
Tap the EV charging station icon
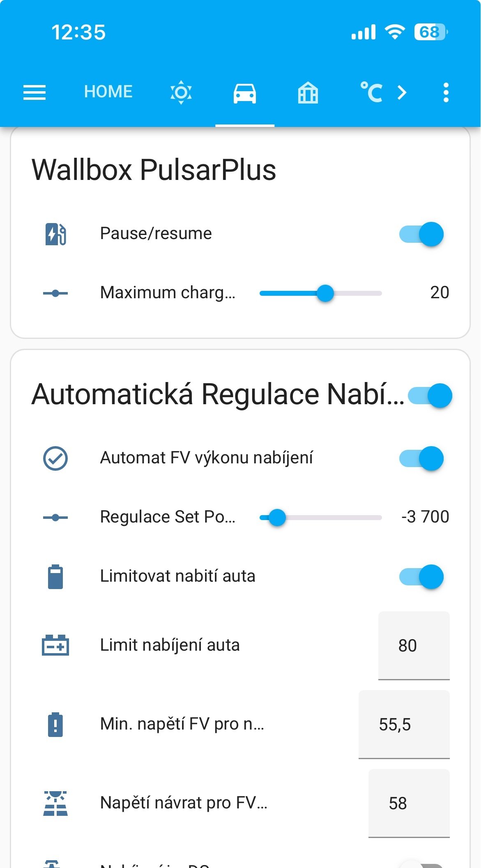coord(55,234)
